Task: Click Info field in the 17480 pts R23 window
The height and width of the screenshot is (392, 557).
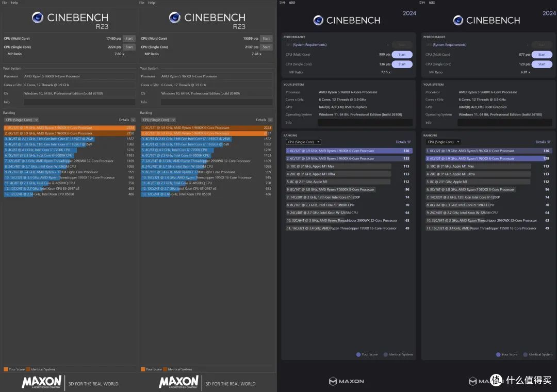Action: pyautogui.click(x=79, y=102)
